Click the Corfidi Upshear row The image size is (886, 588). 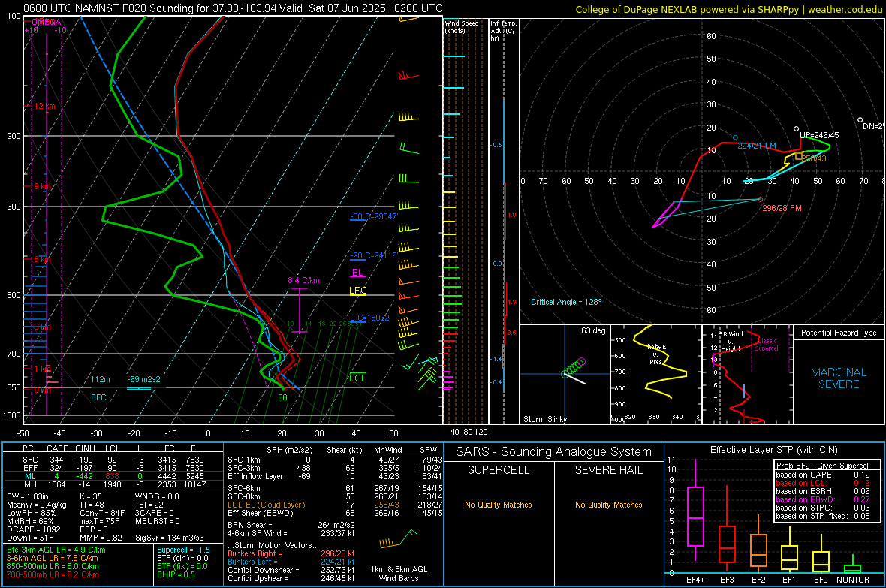[291, 578]
